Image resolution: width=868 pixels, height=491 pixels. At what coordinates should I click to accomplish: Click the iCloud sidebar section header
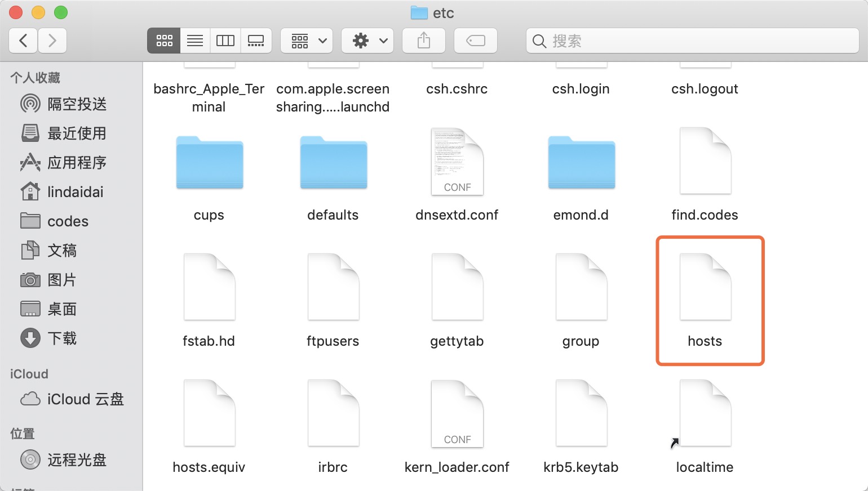[29, 374]
